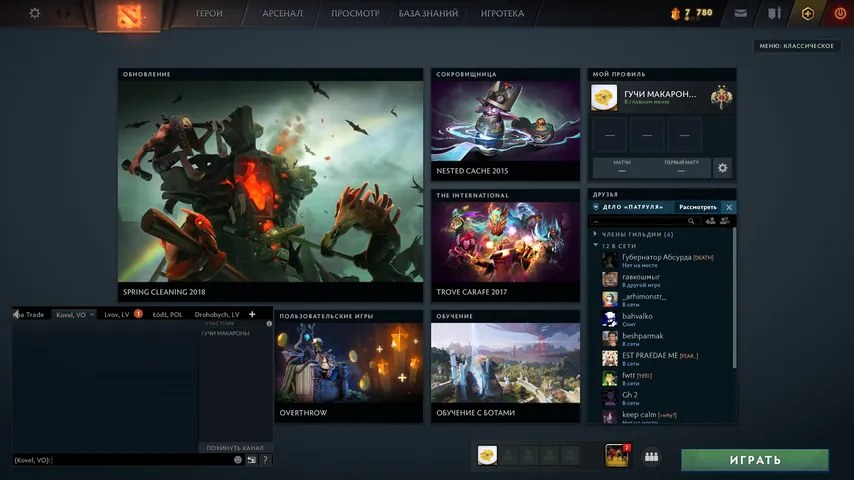The width and height of the screenshot is (854, 480).
Task: Click МЕНЮ: КЛАССИЧЕСКОЕ layout switch
Action: point(796,46)
